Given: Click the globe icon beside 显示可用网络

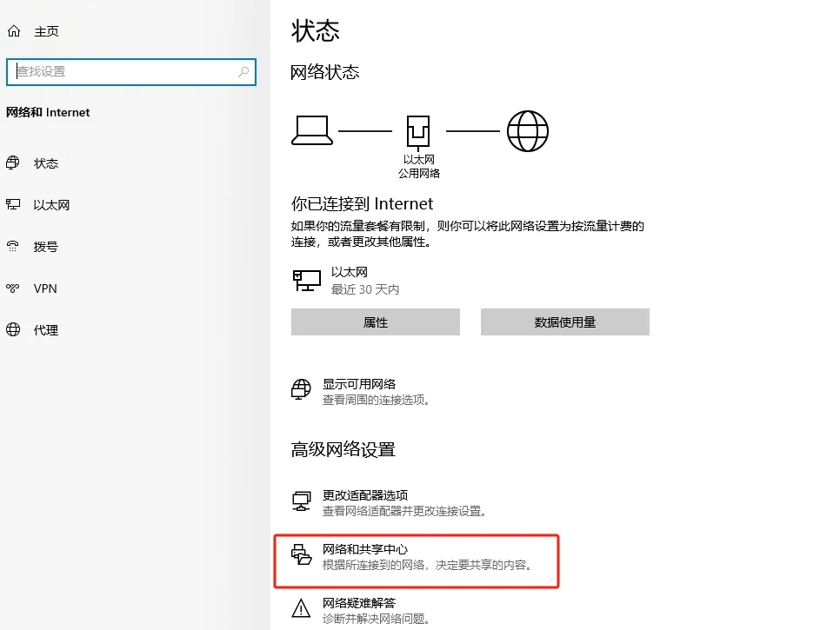Looking at the screenshot, I should pyautogui.click(x=301, y=389).
